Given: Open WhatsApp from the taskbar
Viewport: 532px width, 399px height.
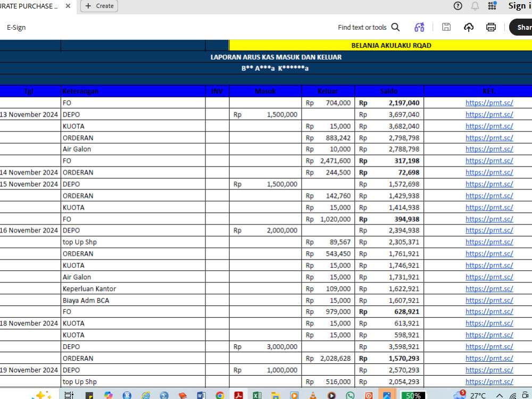Looking at the screenshot, I should click(350, 395).
